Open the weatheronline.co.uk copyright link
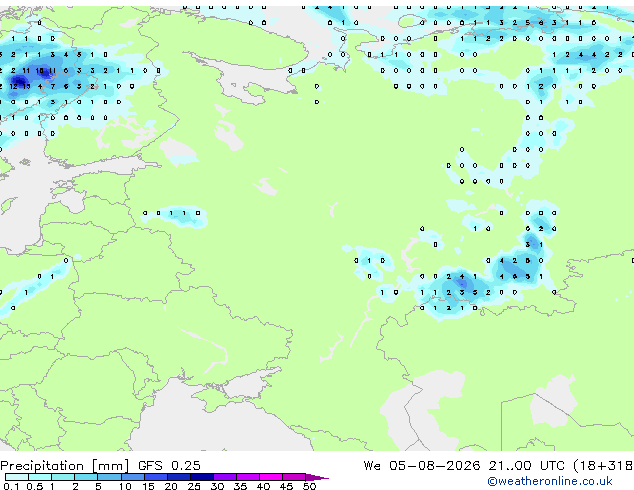Screen dimensions: 634x490 coord(550,481)
